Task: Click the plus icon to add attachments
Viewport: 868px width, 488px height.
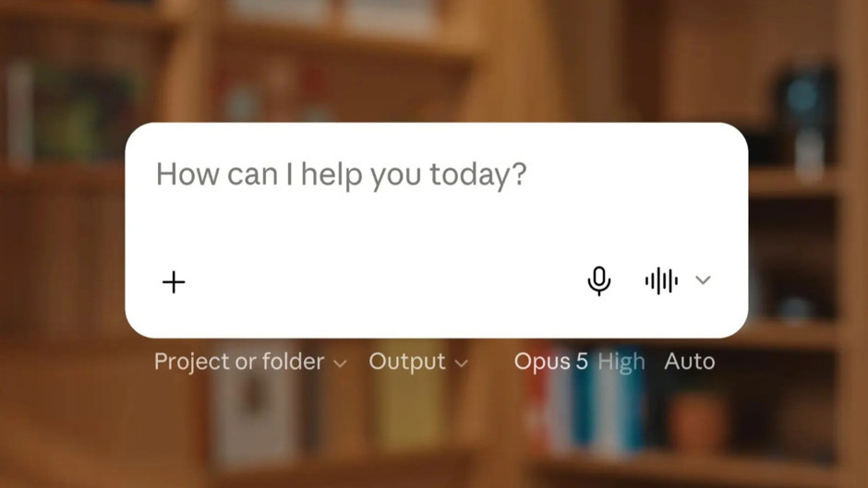Action: (x=174, y=282)
